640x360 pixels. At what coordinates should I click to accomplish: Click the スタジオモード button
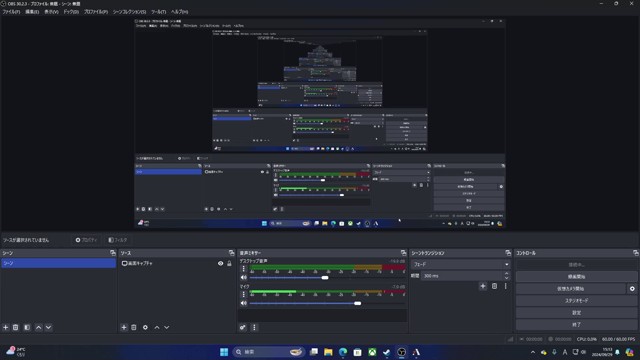click(x=576, y=301)
